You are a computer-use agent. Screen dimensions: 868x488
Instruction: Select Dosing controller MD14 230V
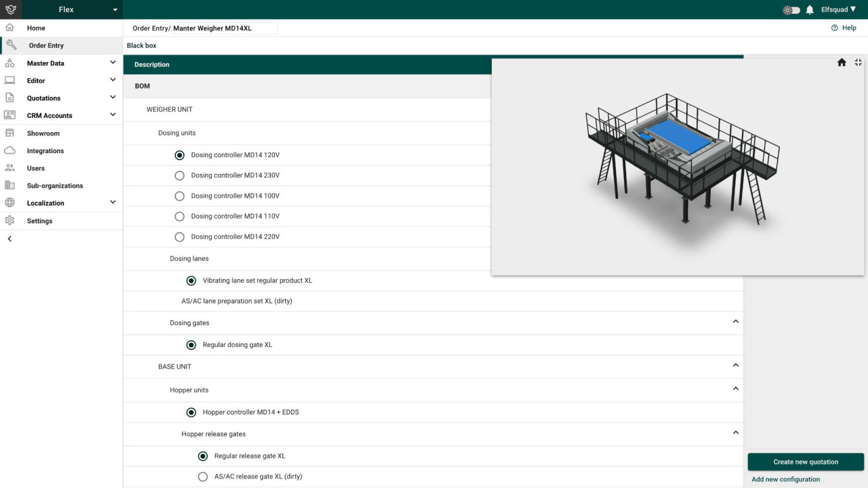click(x=179, y=175)
